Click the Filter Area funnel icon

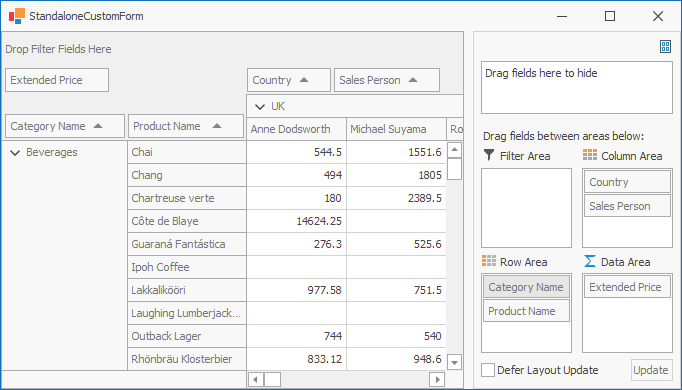[x=489, y=155]
